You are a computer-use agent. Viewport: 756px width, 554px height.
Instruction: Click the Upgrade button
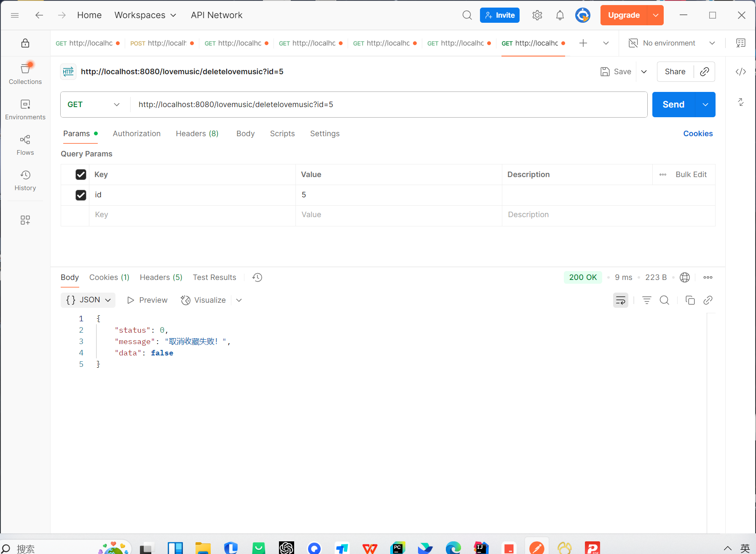(x=624, y=15)
